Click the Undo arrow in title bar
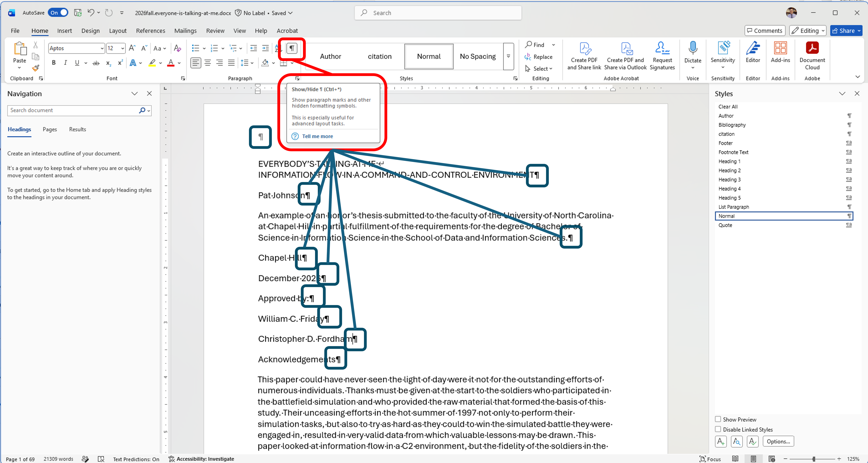Image resolution: width=868 pixels, height=463 pixels. click(x=91, y=13)
